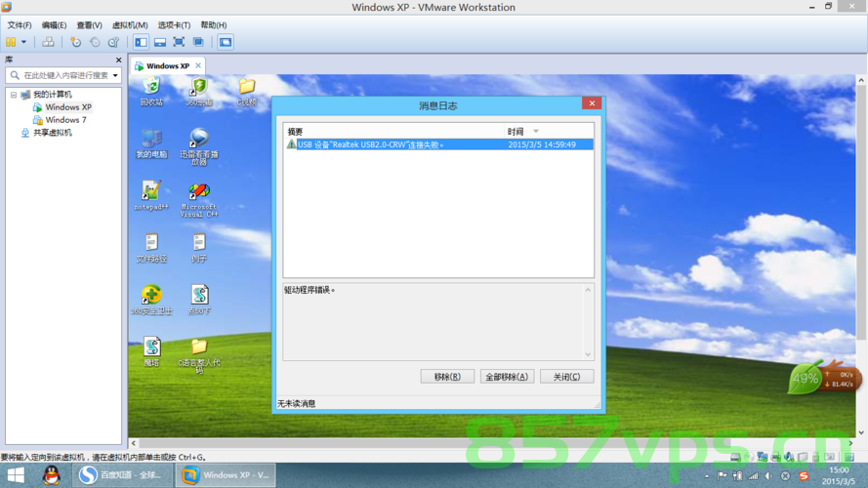Select the USB Realtek USB2.0-CRW connection failed message

click(439, 144)
